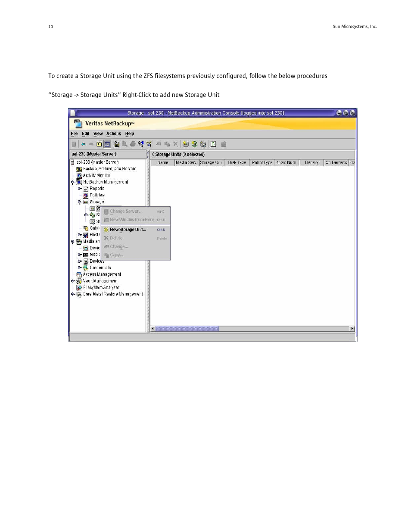The width and height of the screenshot is (411, 532).
Task: Click the Disk Type column header
Action: point(237,163)
